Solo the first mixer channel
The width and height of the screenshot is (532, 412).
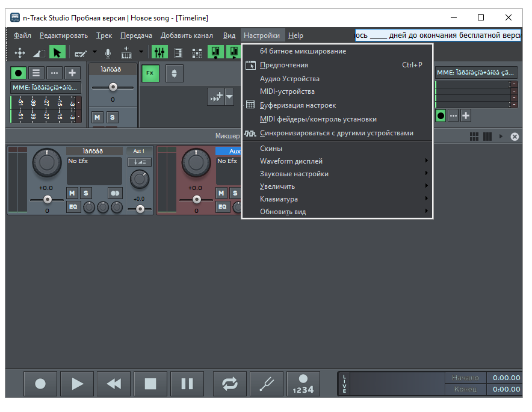click(x=86, y=193)
